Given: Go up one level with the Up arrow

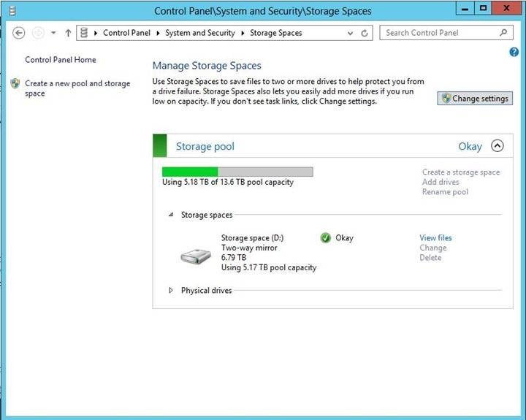Looking at the screenshot, I should tap(68, 33).
